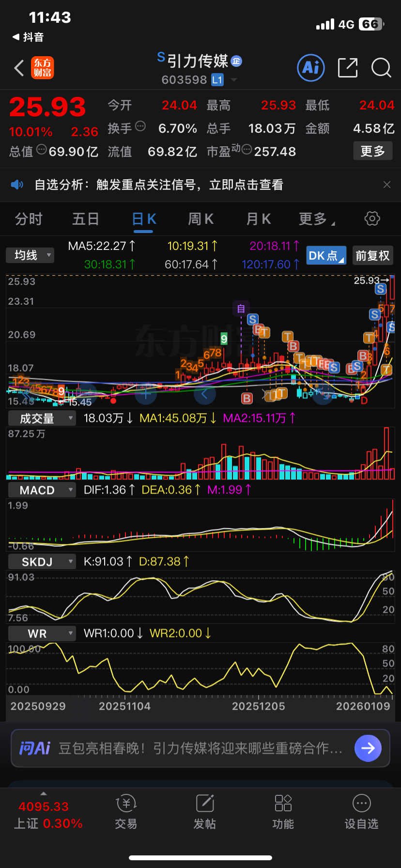Tap the MA1:45.08万 volume value
Screen dimensions: 401x868
pyautogui.click(x=178, y=418)
